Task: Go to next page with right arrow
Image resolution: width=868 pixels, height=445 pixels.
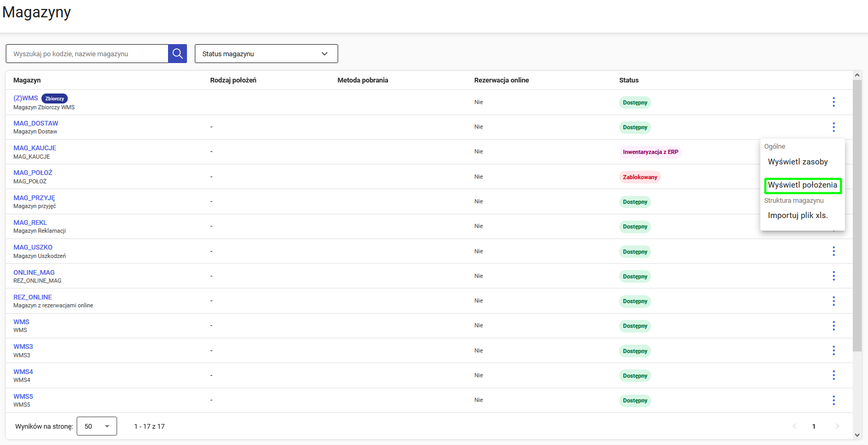Action: click(x=837, y=426)
